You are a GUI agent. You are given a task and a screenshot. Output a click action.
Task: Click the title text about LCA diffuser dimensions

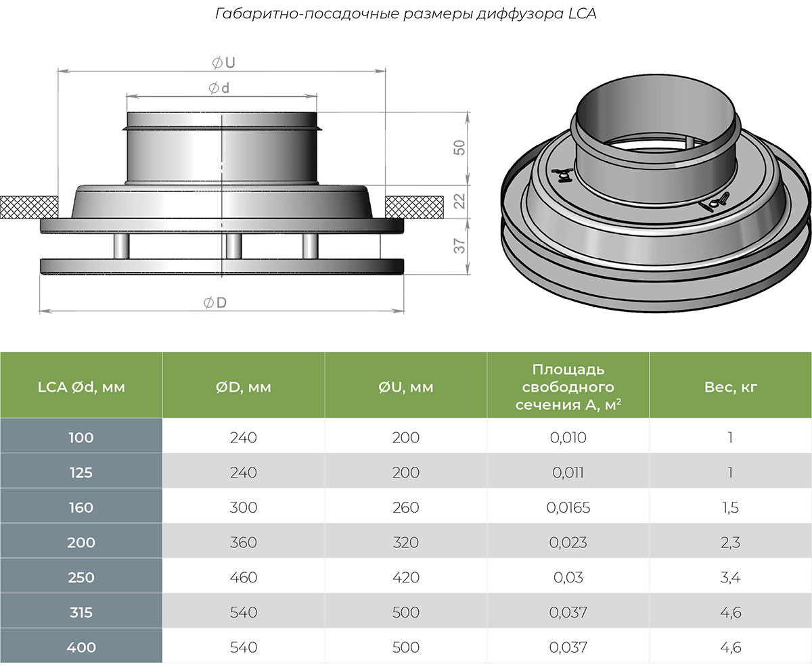405,14
